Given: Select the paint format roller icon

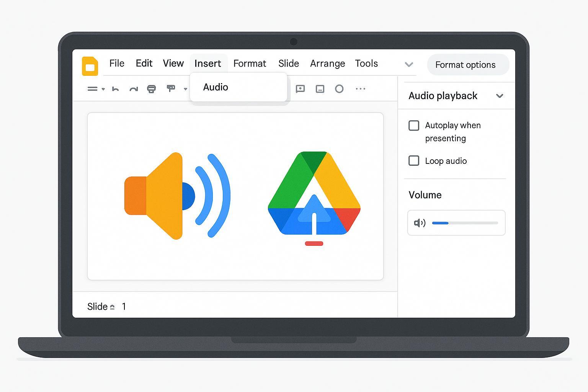Looking at the screenshot, I should point(171,89).
